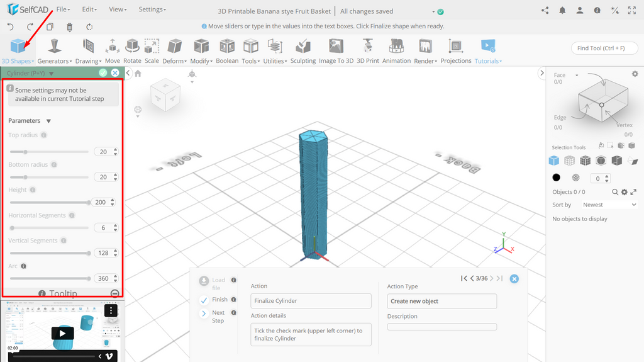This screenshot has width=644, height=362.
Task: Open the Sculpting tool
Action: click(303, 51)
